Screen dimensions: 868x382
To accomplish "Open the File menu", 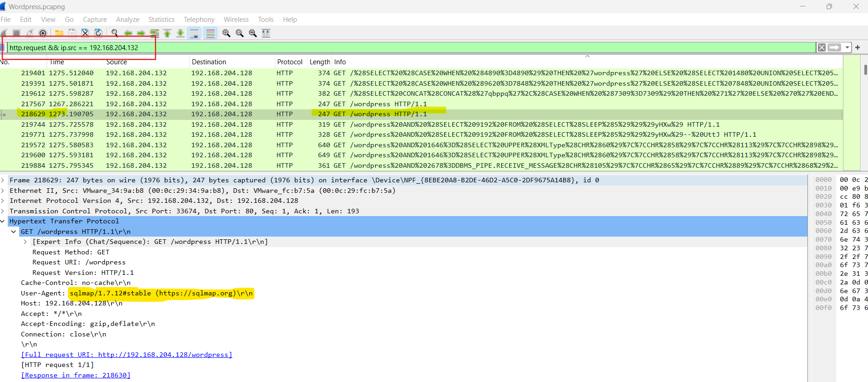I will tap(5, 19).
